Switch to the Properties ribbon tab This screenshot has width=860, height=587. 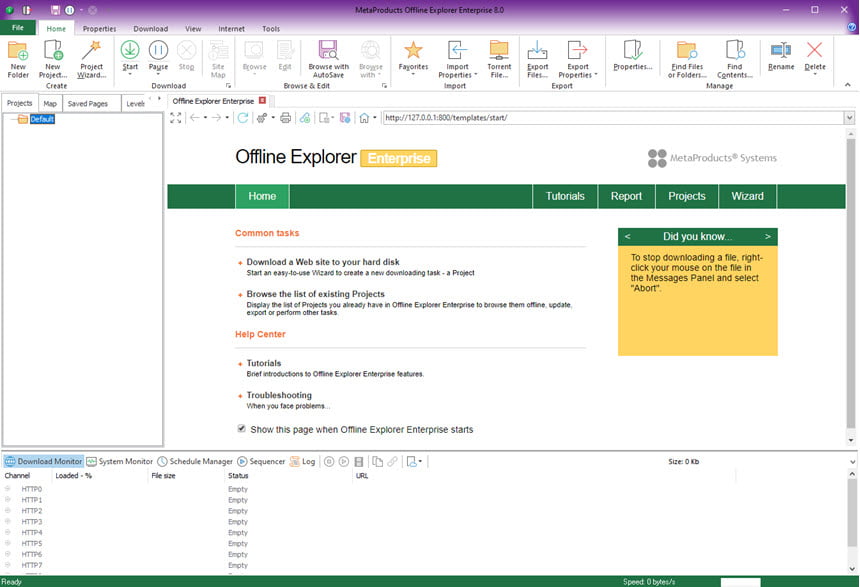pyautogui.click(x=99, y=29)
